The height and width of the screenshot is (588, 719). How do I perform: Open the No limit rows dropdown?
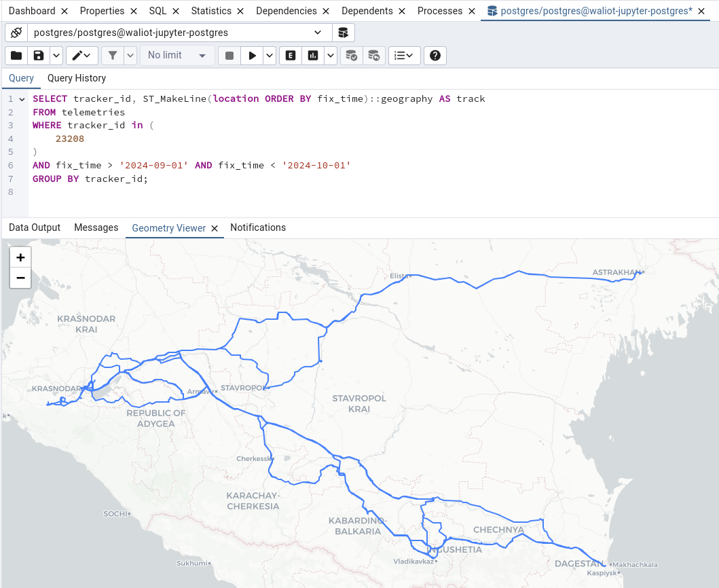click(x=177, y=56)
